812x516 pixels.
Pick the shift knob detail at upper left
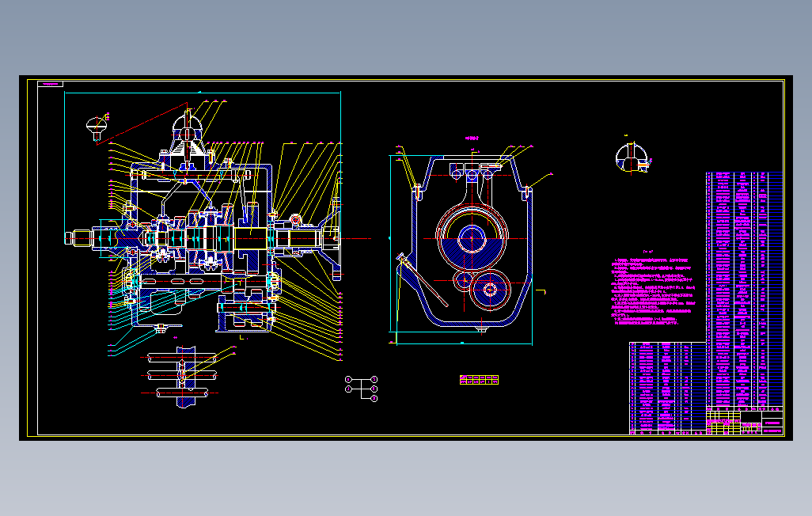coord(97,128)
